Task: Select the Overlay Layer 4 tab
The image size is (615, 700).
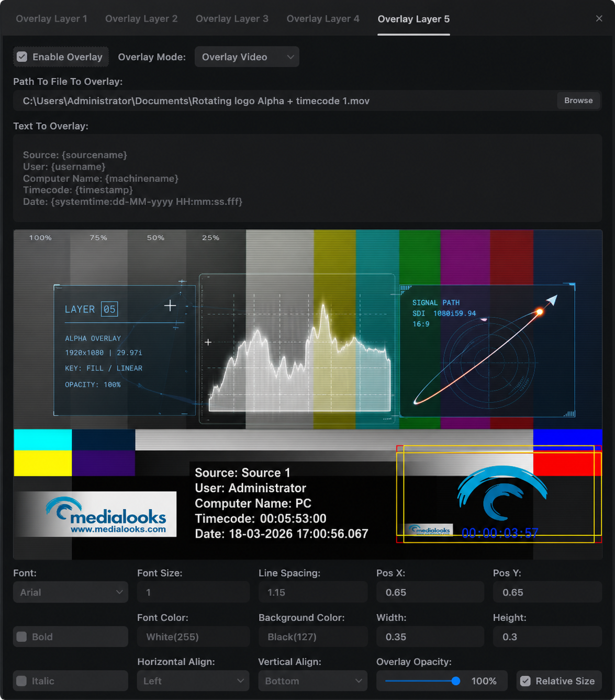Action: [x=323, y=19]
